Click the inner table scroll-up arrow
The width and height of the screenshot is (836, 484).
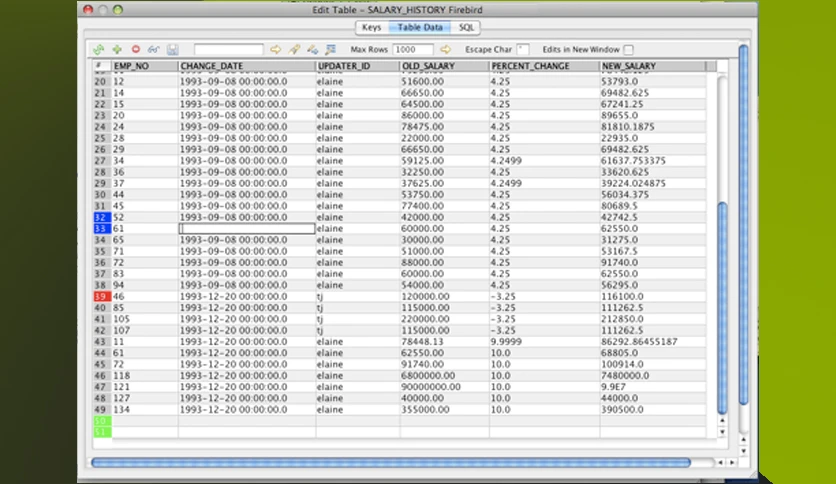(722, 421)
